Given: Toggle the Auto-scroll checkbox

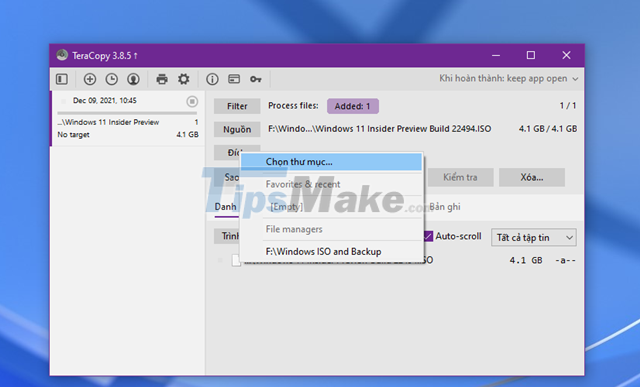Looking at the screenshot, I should [428, 236].
